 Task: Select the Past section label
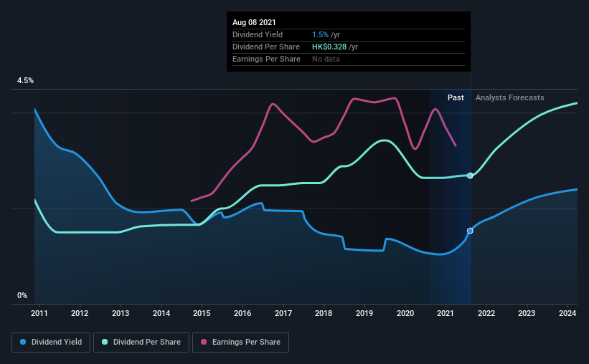[456, 97]
